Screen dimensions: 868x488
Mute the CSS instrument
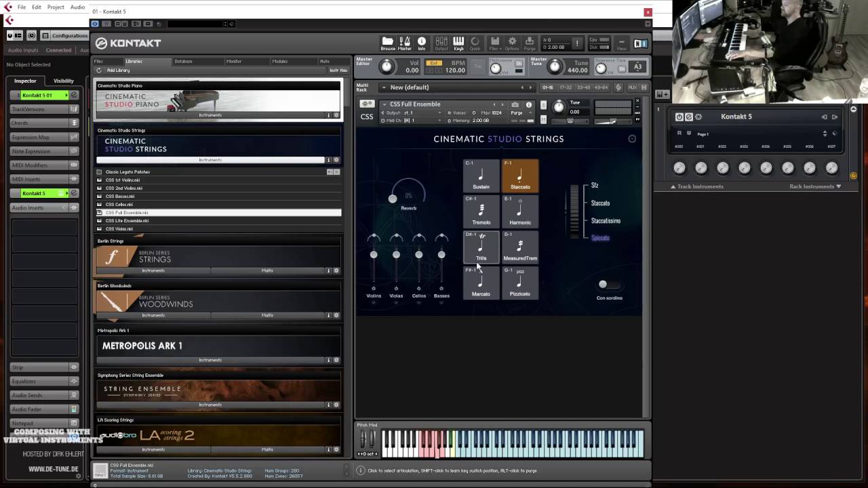(543, 120)
